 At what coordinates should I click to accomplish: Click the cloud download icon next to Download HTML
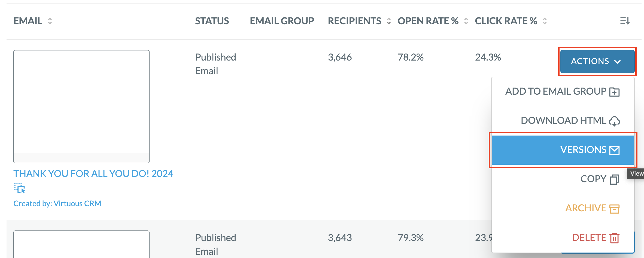click(x=614, y=121)
